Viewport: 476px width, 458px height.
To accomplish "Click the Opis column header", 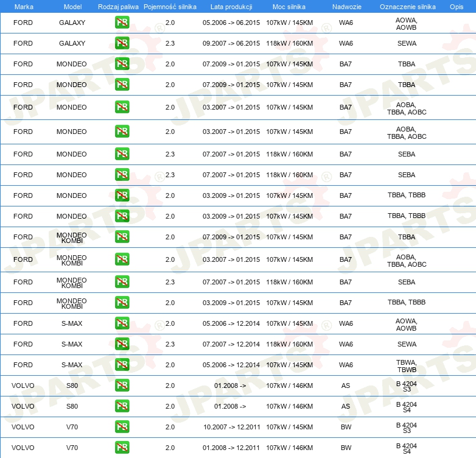I will pos(457,7).
